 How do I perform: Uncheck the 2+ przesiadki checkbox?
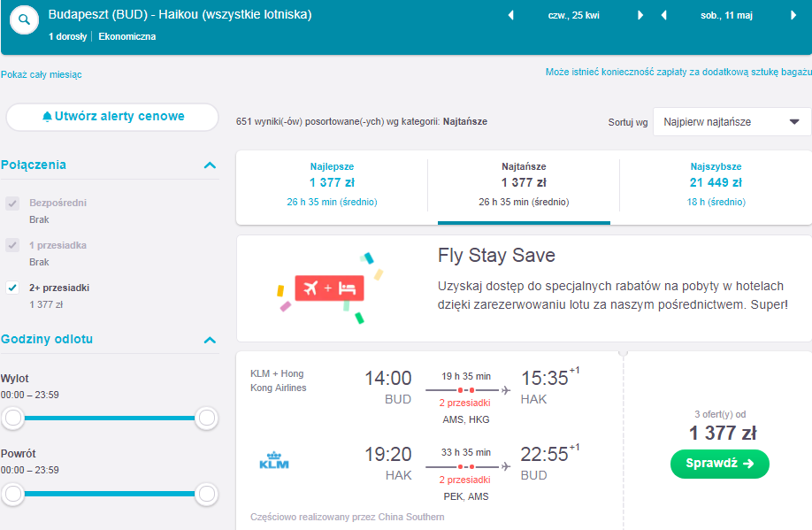[x=12, y=288]
